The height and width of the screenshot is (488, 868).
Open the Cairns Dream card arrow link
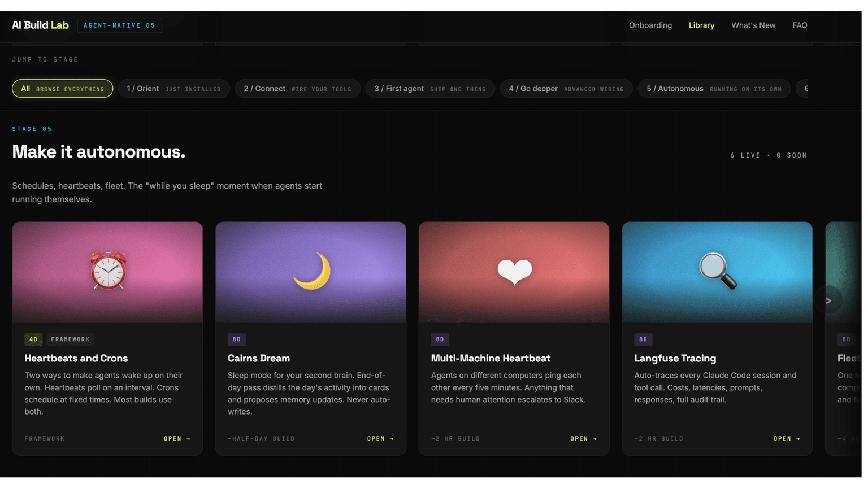[x=380, y=439]
